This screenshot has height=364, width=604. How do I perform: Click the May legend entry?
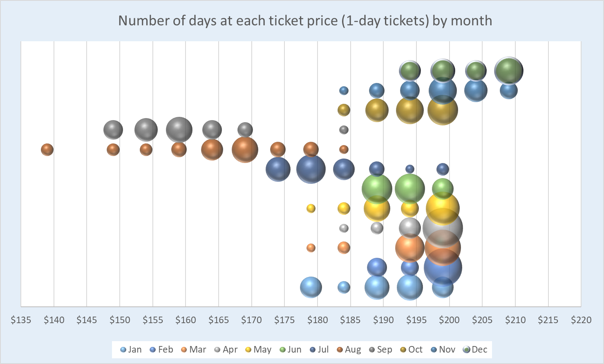pos(258,350)
